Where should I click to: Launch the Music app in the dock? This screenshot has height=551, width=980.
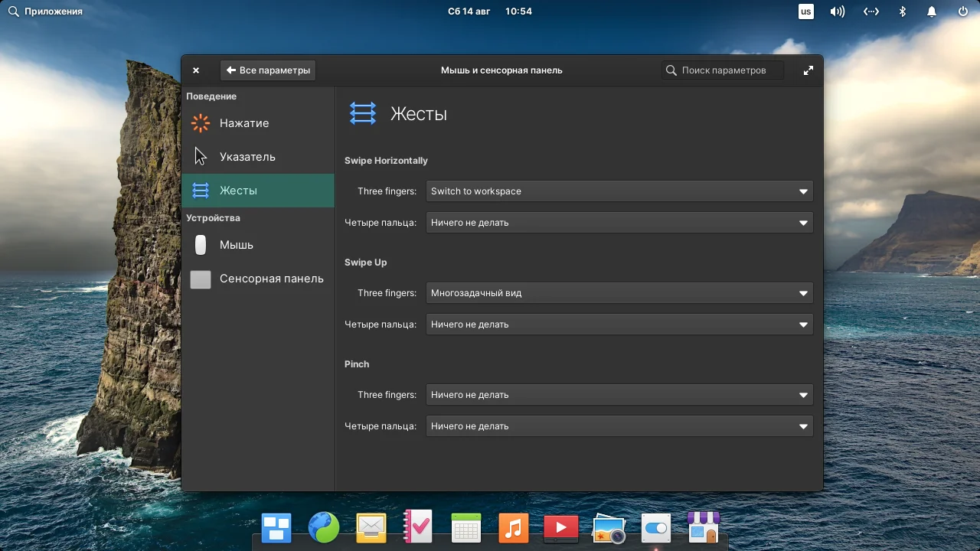[513, 527]
